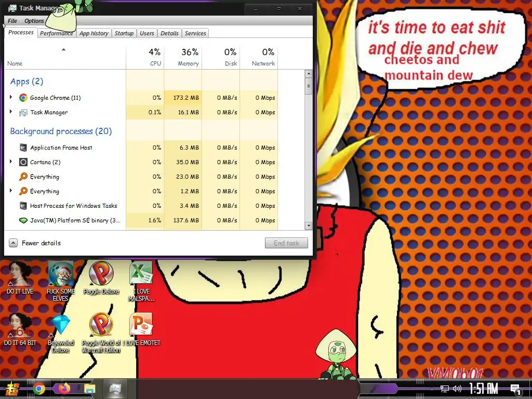Click the network tray icon
The image size is (532, 399).
(445, 389)
